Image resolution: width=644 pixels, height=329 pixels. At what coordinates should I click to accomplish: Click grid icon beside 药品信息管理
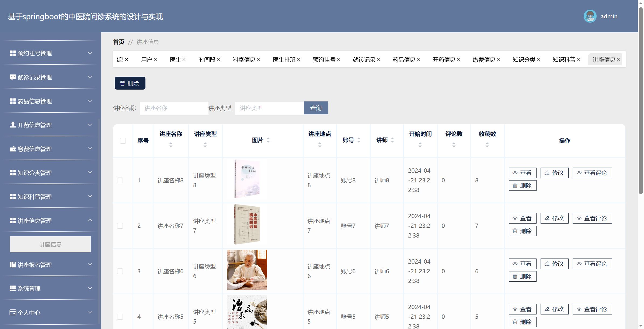click(13, 101)
